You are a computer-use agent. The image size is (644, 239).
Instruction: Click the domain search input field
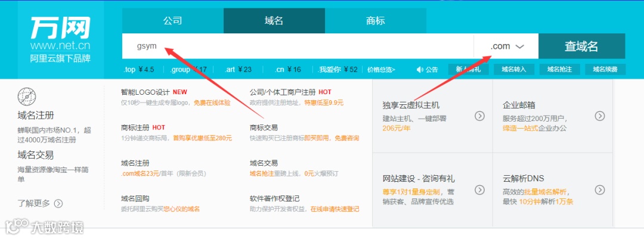tap(298, 46)
